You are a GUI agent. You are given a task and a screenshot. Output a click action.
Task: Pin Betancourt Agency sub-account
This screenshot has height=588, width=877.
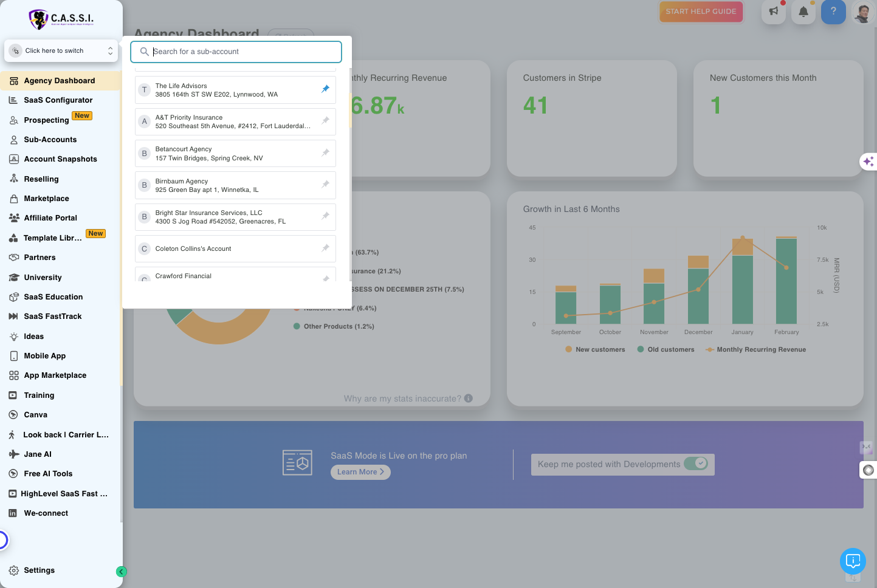pos(325,152)
